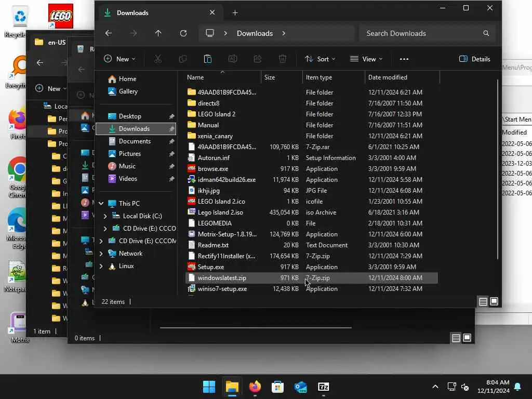Open Microsoft Store from taskbar
The height and width of the screenshot is (399, 532).
point(277,387)
